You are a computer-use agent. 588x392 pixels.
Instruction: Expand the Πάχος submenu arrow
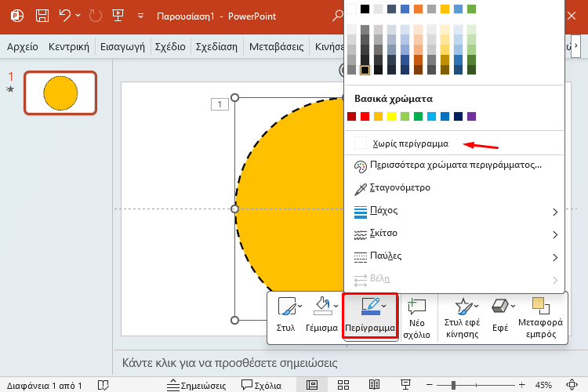[x=555, y=212]
